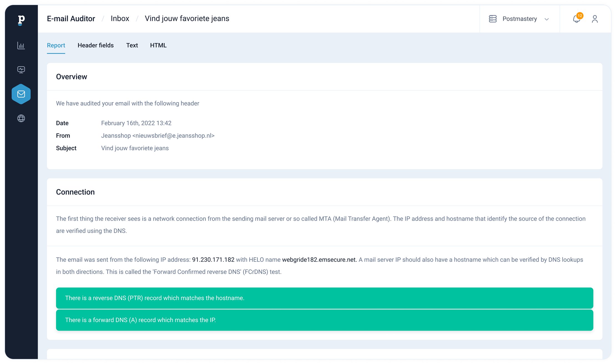Click the server stack icon beside Postmastery
The height and width of the screenshot is (364, 616).
[x=493, y=19]
